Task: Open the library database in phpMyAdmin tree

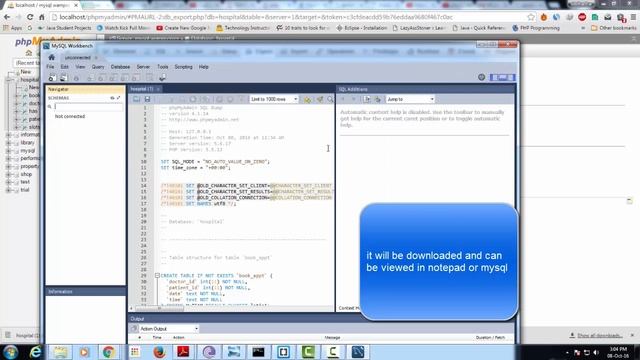Action: click(x=27, y=143)
